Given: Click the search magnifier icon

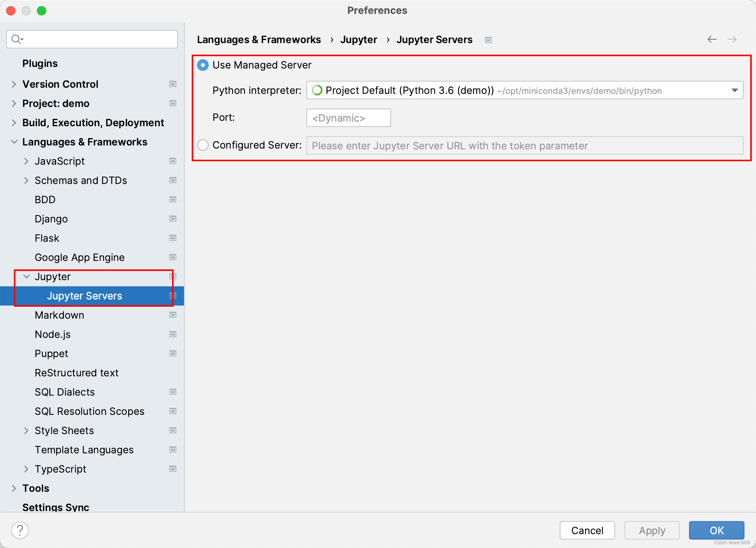Looking at the screenshot, I should (x=17, y=39).
